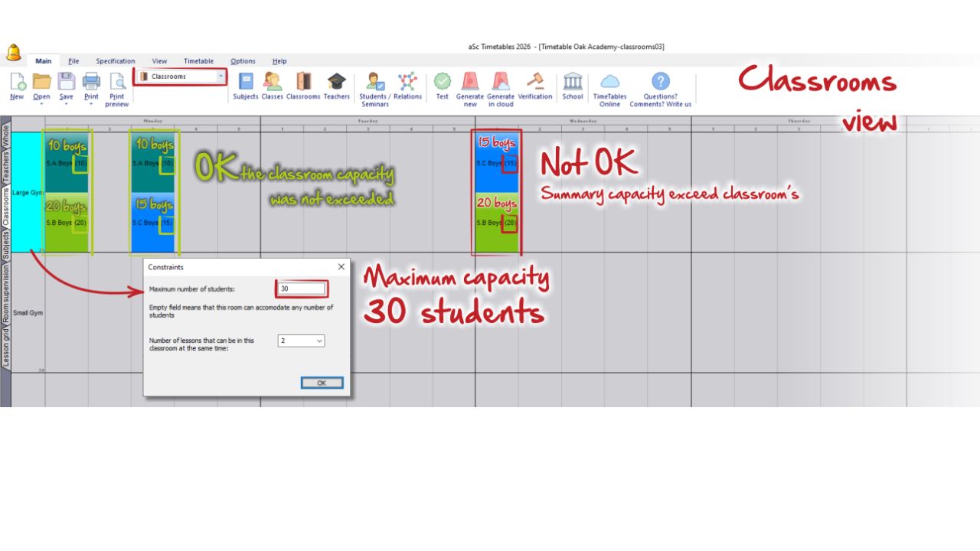This screenshot has height=551, width=980.
Task: Click the Teachers icon in toolbar
Action: tap(336, 81)
